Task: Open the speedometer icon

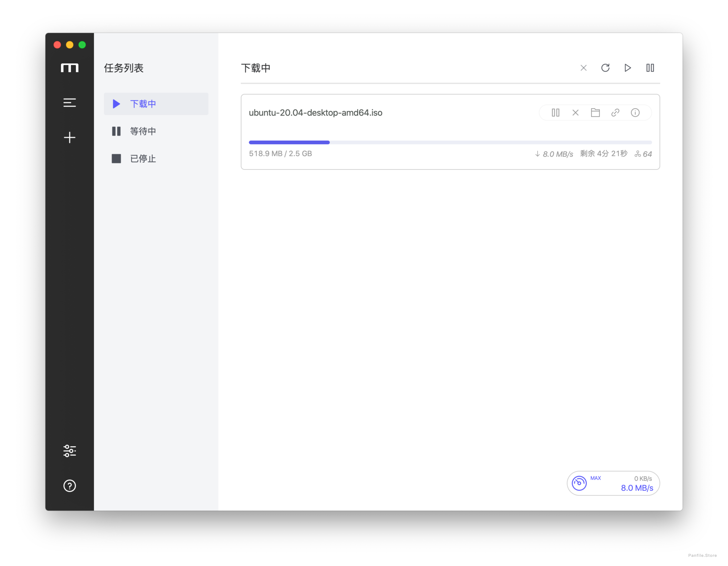Action: coord(579,483)
